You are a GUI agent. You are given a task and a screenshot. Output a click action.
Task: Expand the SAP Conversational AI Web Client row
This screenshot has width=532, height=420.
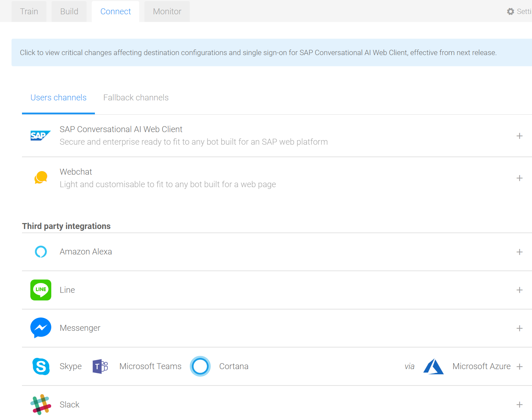point(519,136)
